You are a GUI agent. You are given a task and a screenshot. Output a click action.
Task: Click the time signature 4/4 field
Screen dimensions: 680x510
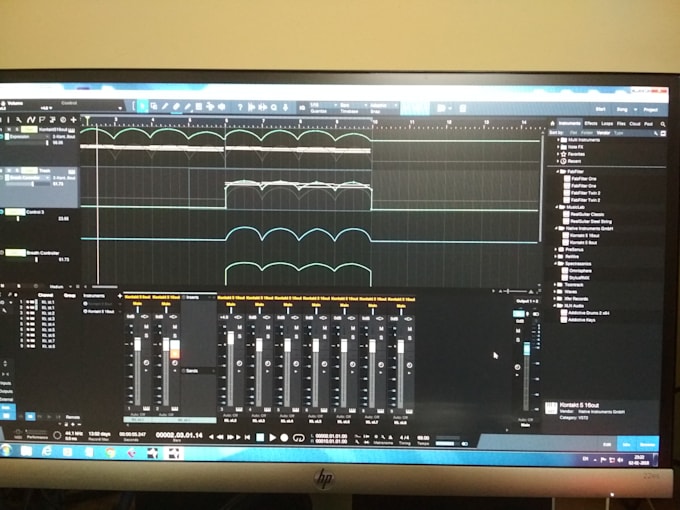(x=404, y=438)
